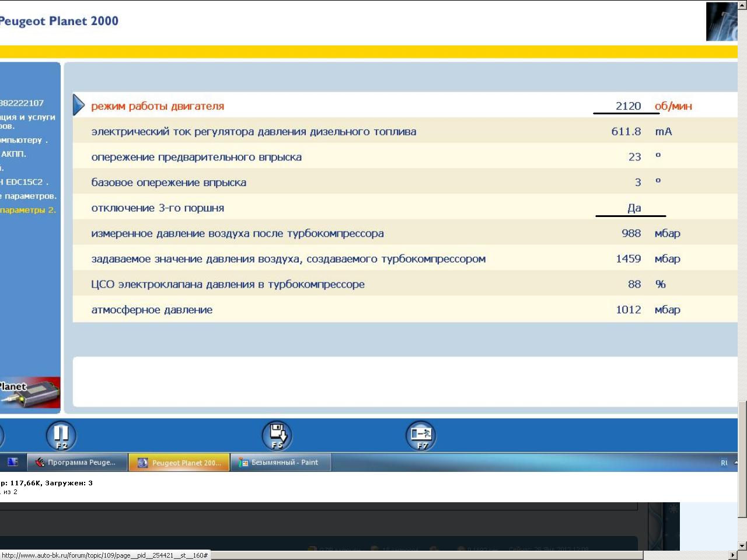Click the blue arrow marker beside режим работы двигателя
Screen dimensions: 747x560
79,106
